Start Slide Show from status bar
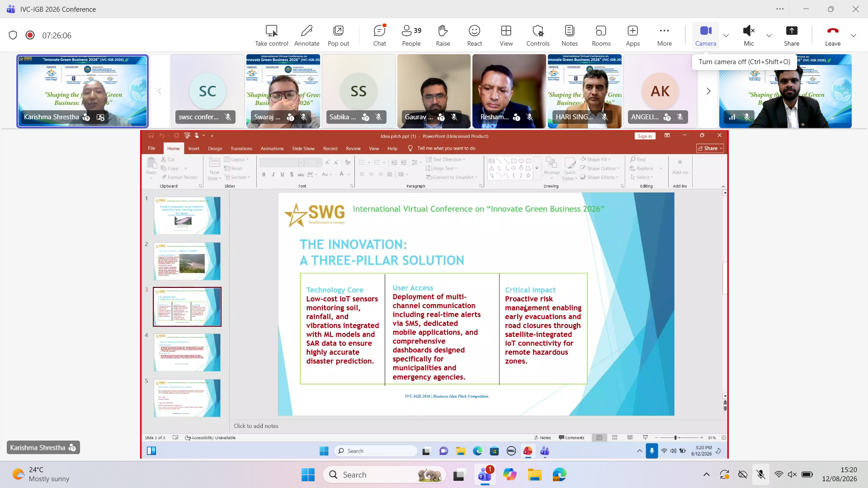 click(645, 437)
